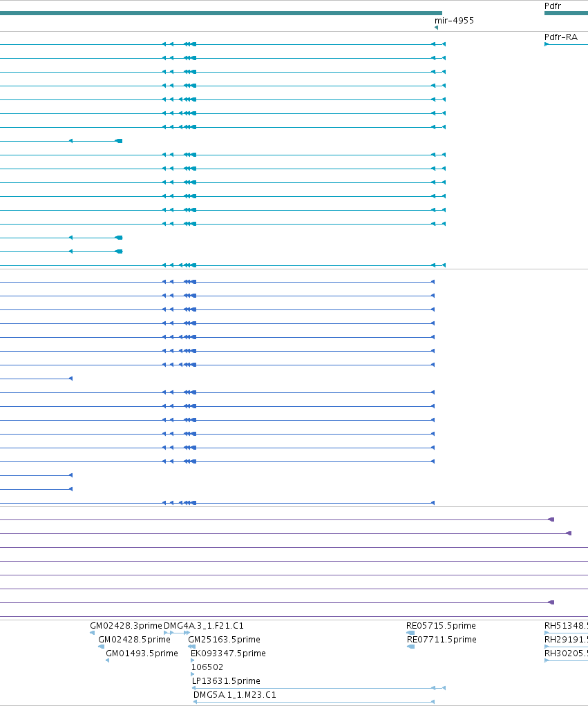This screenshot has width=588, height=706.
Task: Click the GM02428.3prime label
Action: [126, 625]
